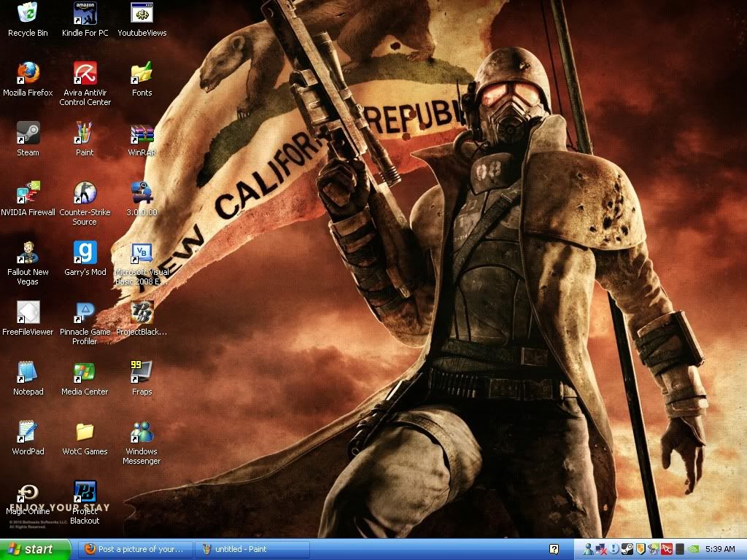Screen dimensions: 747x560
Task: Open the Windows Start menu
Action: coord(35,550)
